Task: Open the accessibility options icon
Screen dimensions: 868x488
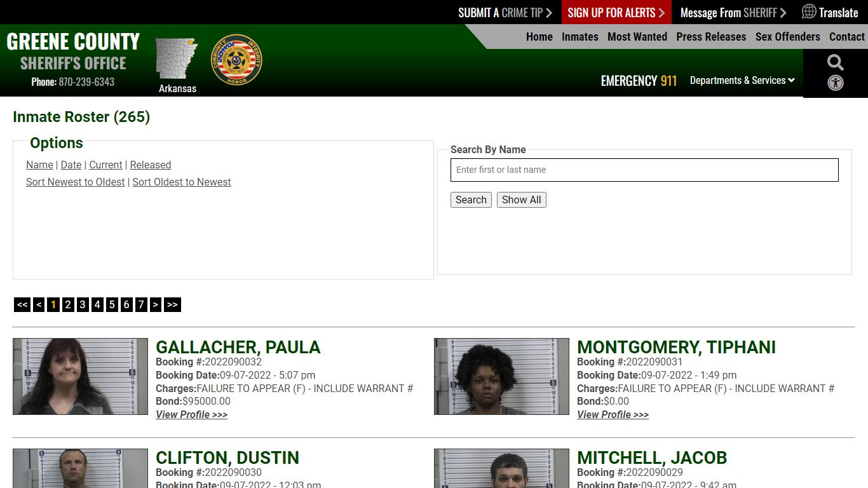Action: click(x=836, y=83)
